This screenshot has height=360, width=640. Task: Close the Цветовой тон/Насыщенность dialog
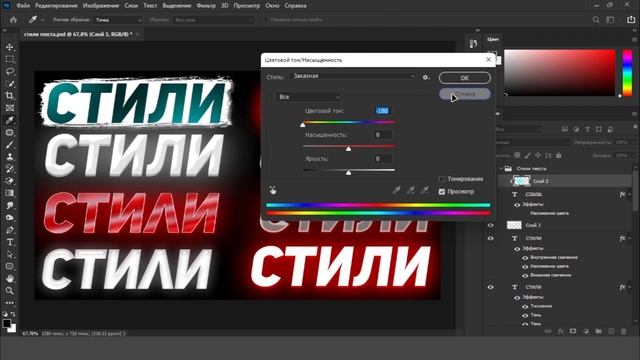[488, 60]
